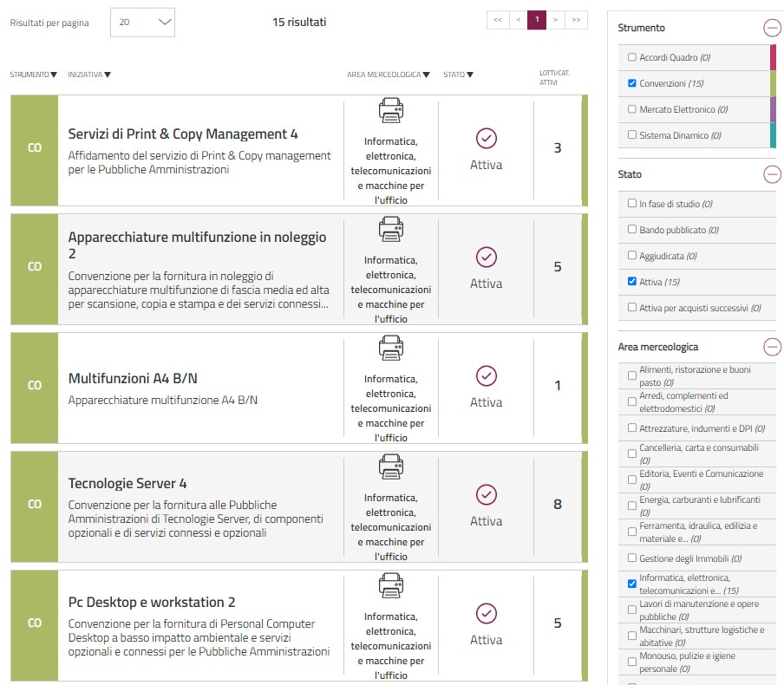784x685 pixels.
Task: Go to the first results page
Action: click(497, 19)
